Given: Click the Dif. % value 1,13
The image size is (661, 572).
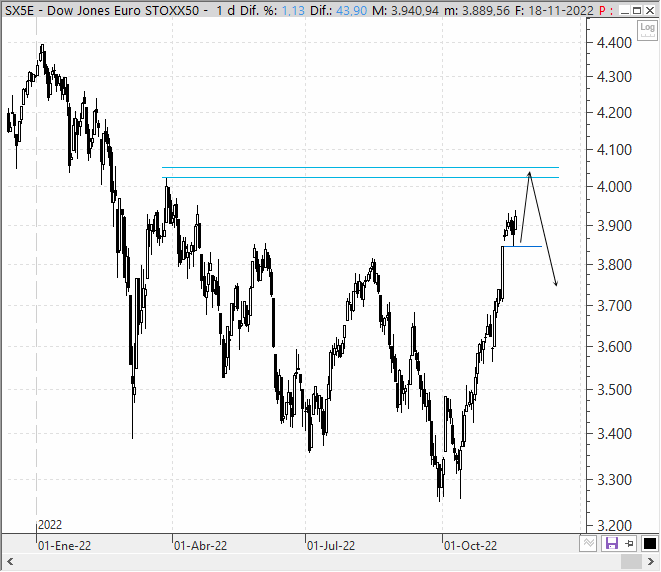Looking at the screenshot, I should click(x=293, y=10).
